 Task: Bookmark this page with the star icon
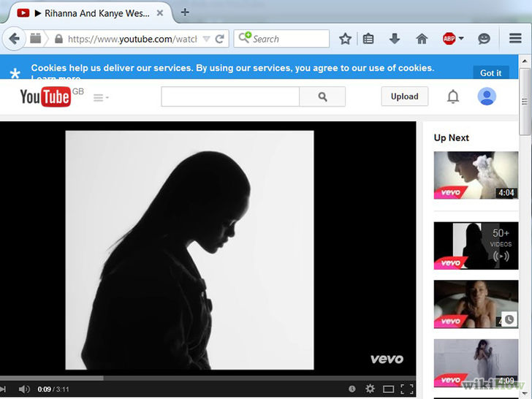click(x=345, y=39)
